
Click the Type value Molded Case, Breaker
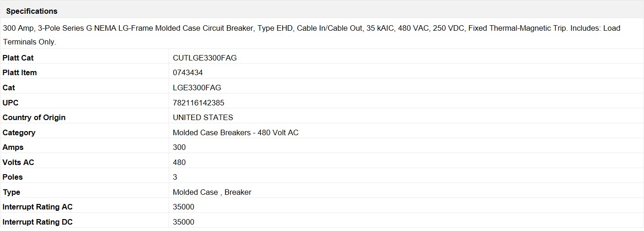tap(212, 192)
